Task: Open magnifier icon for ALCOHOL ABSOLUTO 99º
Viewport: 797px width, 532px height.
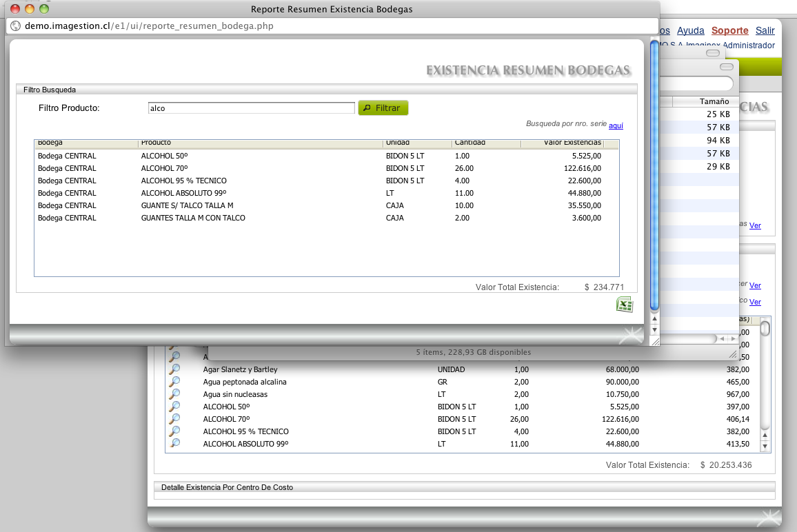Action: click(x=175, y=442)
